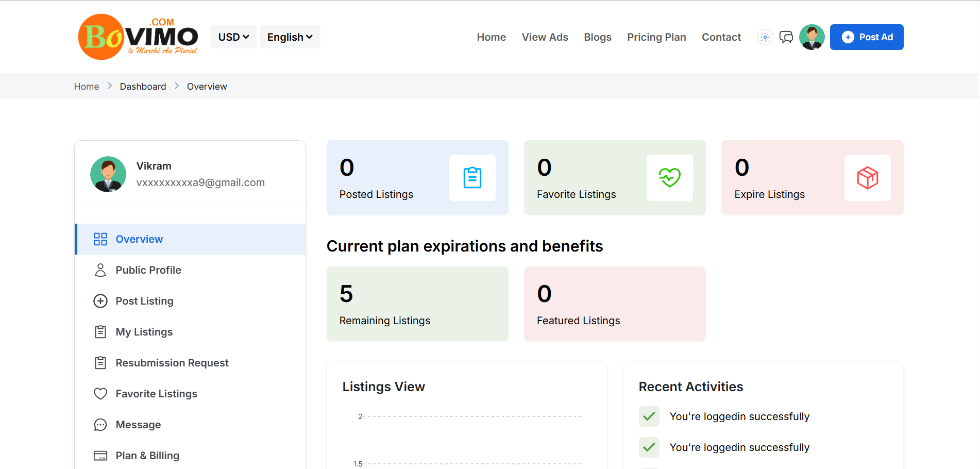The image size is (980, 469).
Task: Open Contact page
Action: click(721, 37)
